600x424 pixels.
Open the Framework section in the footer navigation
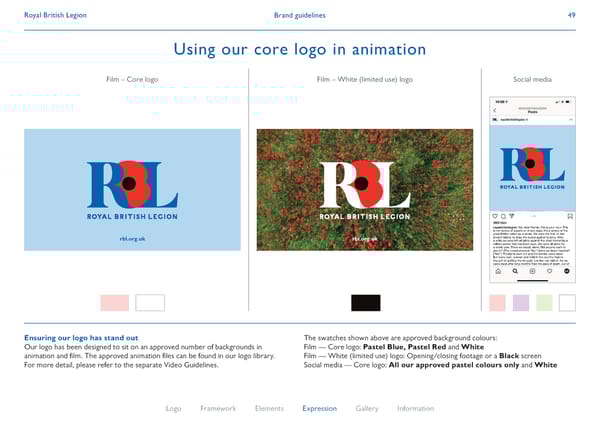[x=217, y=408]
